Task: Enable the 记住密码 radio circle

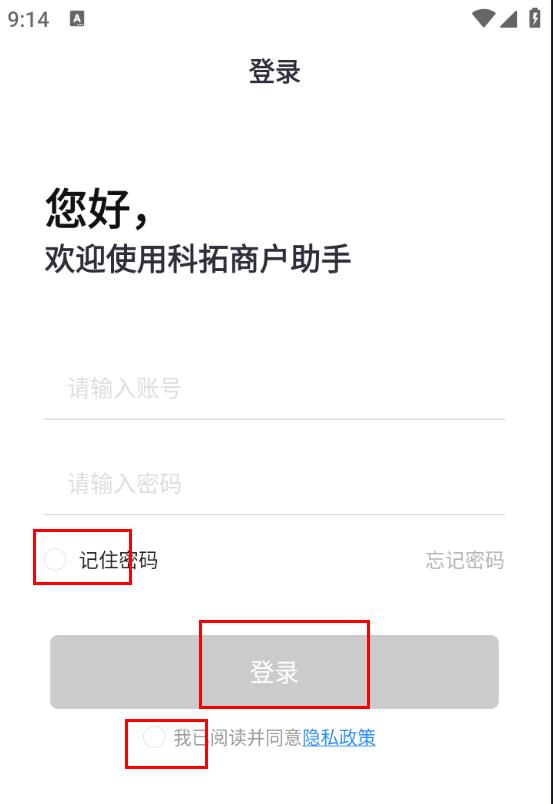Action: [55, 559]
